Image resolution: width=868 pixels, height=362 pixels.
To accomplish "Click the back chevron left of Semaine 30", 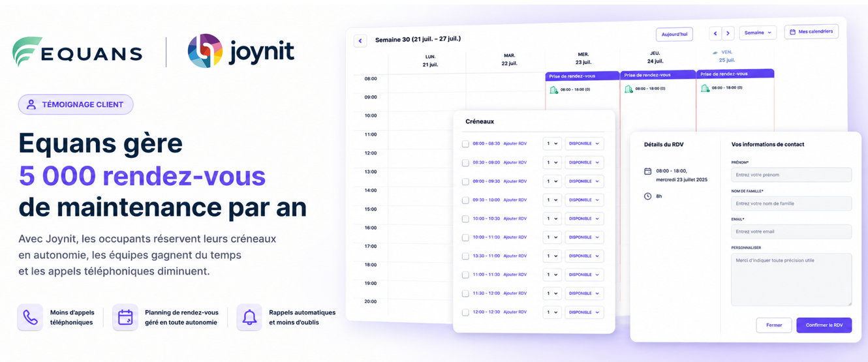I will pyautogui.click(x=360, y=40).
